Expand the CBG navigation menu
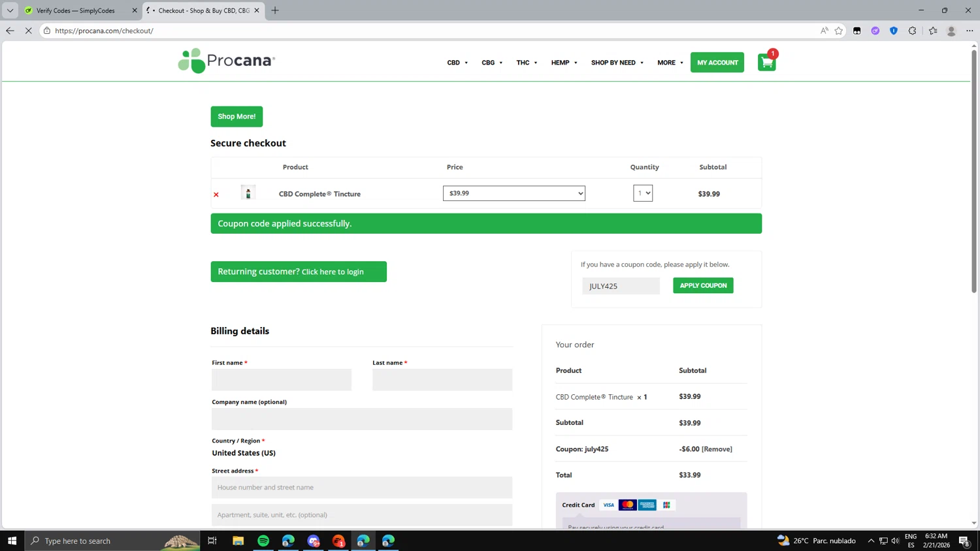The width and height of the screenshot is (980, 551). pyautogui.click(x=492, y=63)
